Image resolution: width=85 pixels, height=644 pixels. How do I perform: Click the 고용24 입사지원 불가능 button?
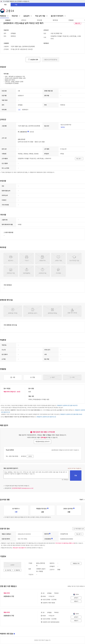pos(50,59)
